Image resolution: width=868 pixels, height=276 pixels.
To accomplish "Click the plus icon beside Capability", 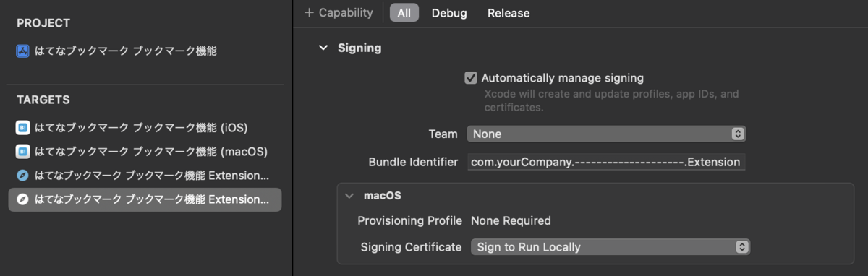I will 309,13.
